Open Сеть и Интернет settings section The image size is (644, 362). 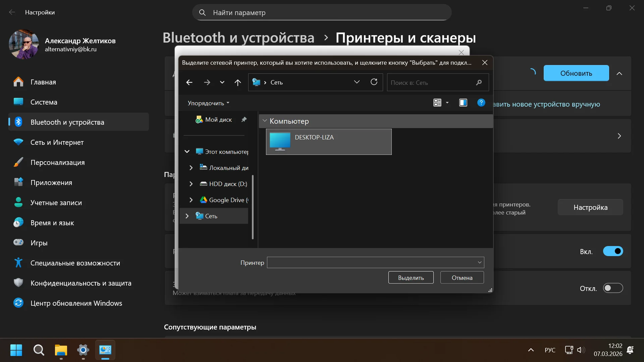click(x=57, y=142)
